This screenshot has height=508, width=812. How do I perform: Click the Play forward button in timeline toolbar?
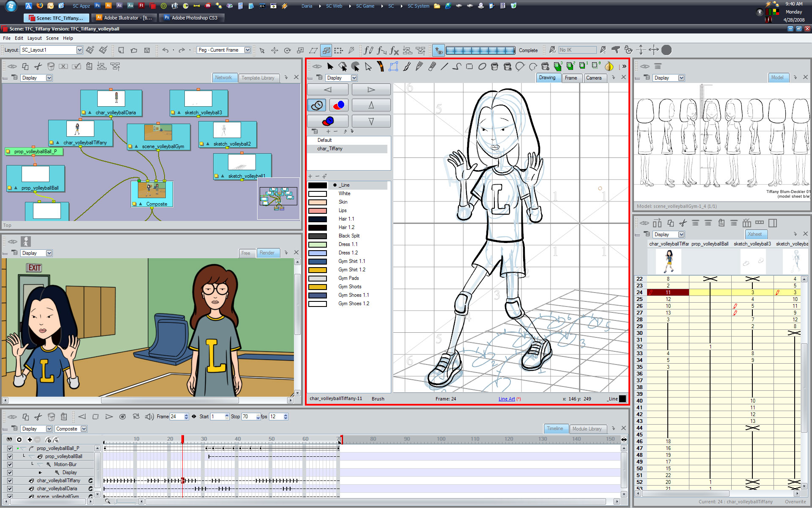click(x=109, y=417)
